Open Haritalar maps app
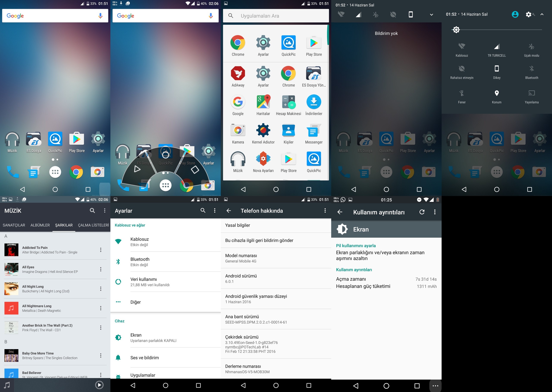 (x=263, y=102)
